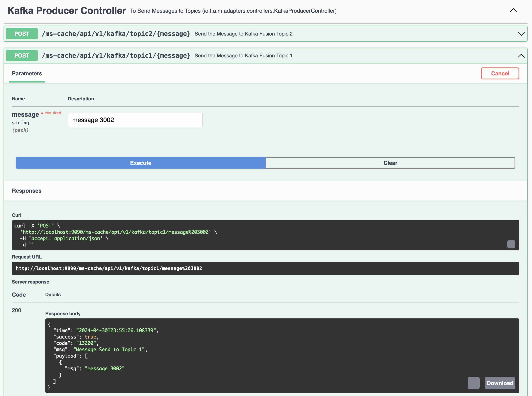Click the Request URL text block
Viewport: 532px width, 396px height.
(x=109, y=268)
